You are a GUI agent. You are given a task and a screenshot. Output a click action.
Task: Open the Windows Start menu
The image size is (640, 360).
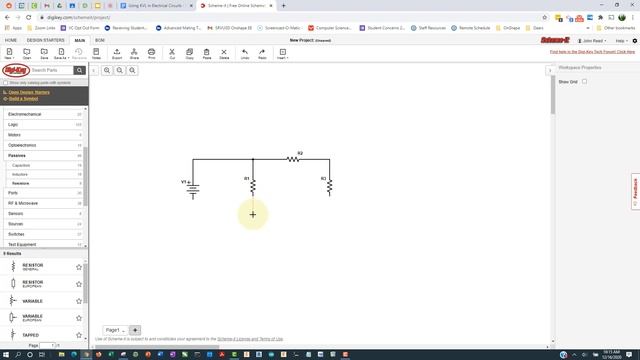[6, 355]
